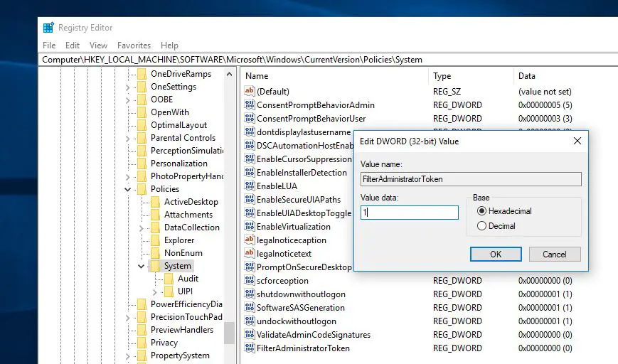Click the tree pane scrollbar thumb
Viewport: 618px width, 364px height.
(x=229, y=333)
